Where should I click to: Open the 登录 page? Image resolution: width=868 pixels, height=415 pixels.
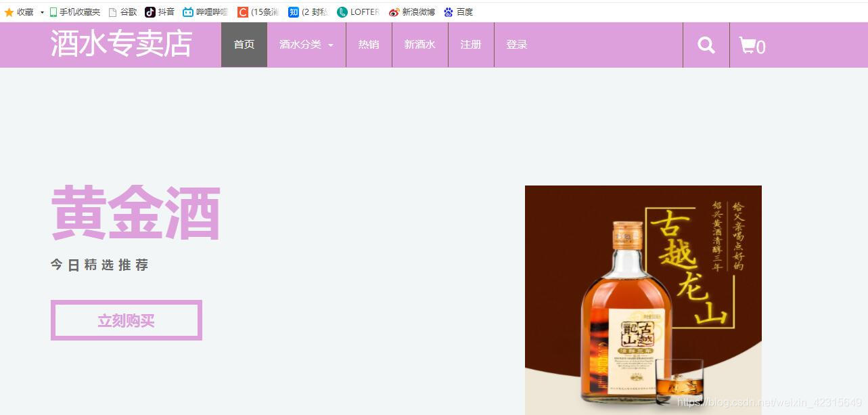click(516, 45)
